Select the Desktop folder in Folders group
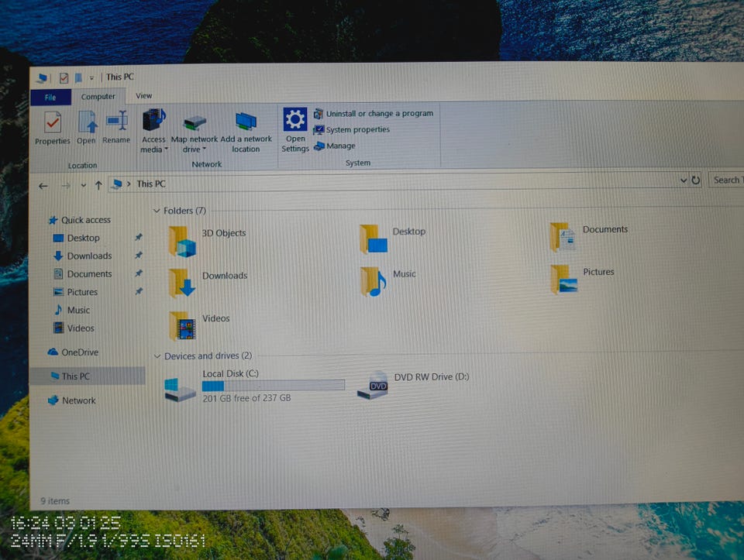 (x=392, y=239)
